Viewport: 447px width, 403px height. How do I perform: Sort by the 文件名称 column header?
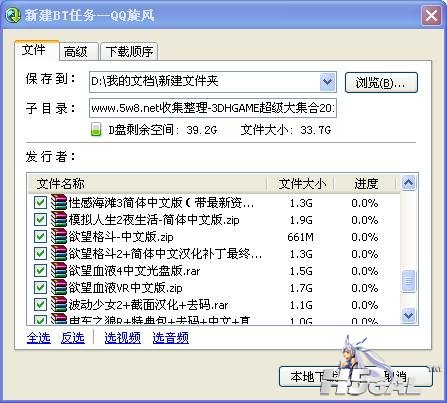[147, 183]
